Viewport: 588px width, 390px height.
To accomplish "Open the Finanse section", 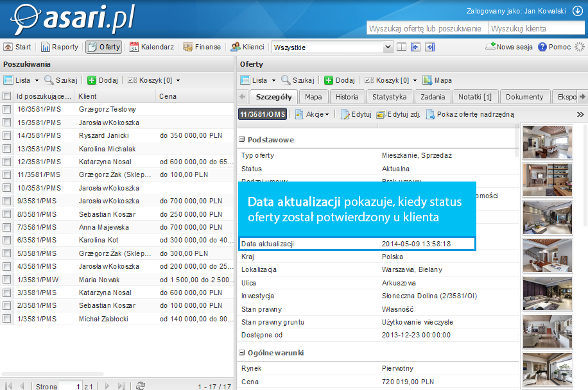I will tap(202, 47).
